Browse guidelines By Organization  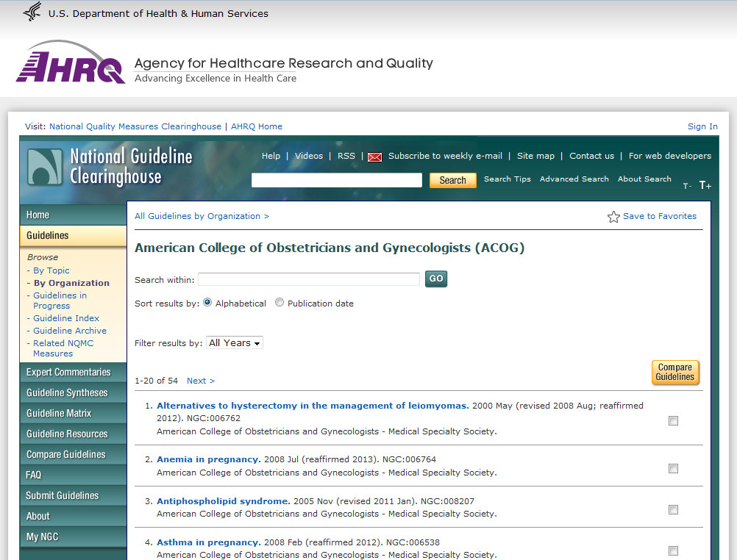pyautogui.click(x=71, y=283)
